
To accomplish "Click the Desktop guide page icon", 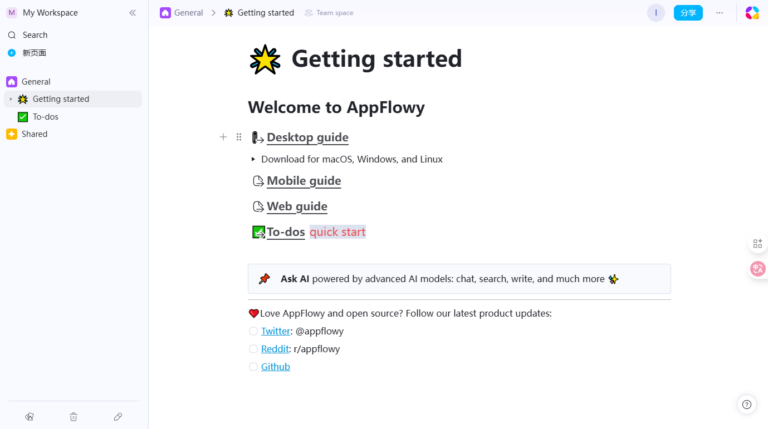I will [258, 138].
